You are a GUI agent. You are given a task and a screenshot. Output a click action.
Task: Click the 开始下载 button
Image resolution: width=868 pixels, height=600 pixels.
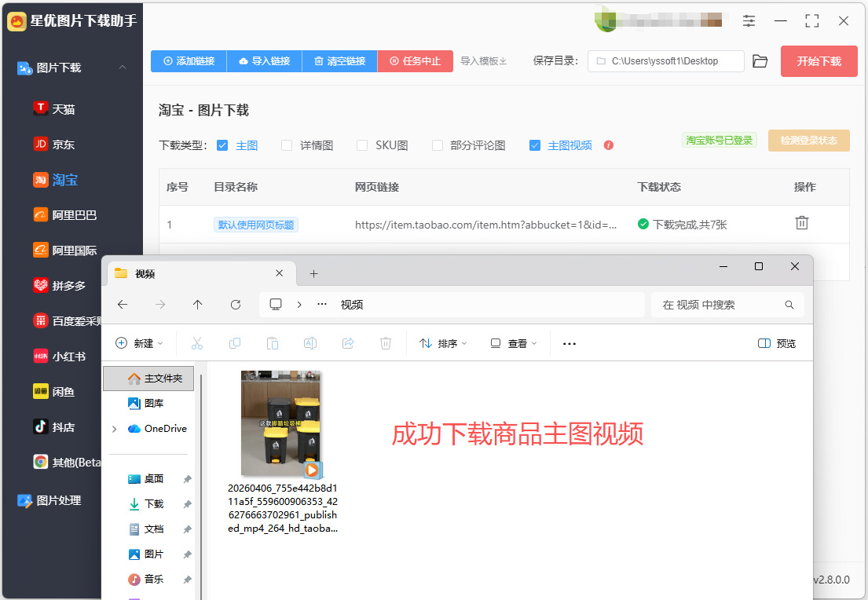[x=819, y=61]
